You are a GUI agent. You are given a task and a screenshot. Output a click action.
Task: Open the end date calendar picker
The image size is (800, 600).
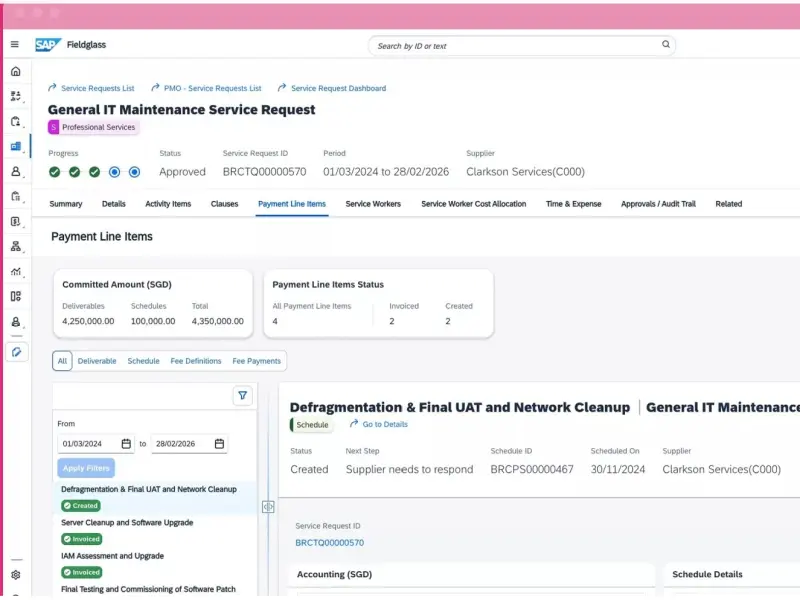pos(220,444)
